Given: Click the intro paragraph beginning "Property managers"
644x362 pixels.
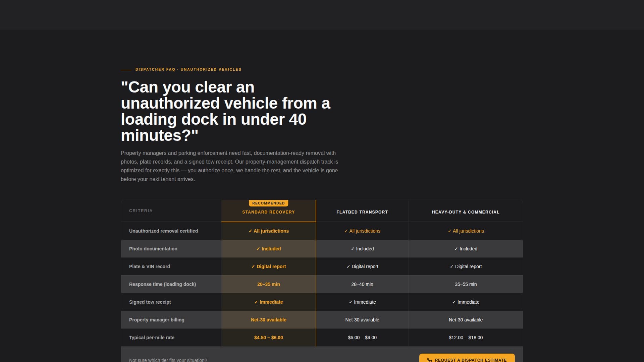Looking at the screenshot, I should pyautogui.click(x=229, y=166).
